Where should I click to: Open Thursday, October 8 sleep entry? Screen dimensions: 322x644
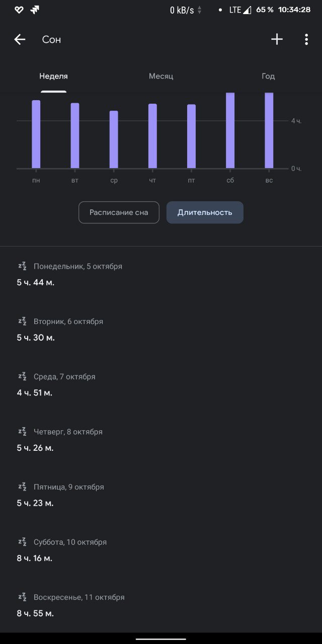[68, 440]
